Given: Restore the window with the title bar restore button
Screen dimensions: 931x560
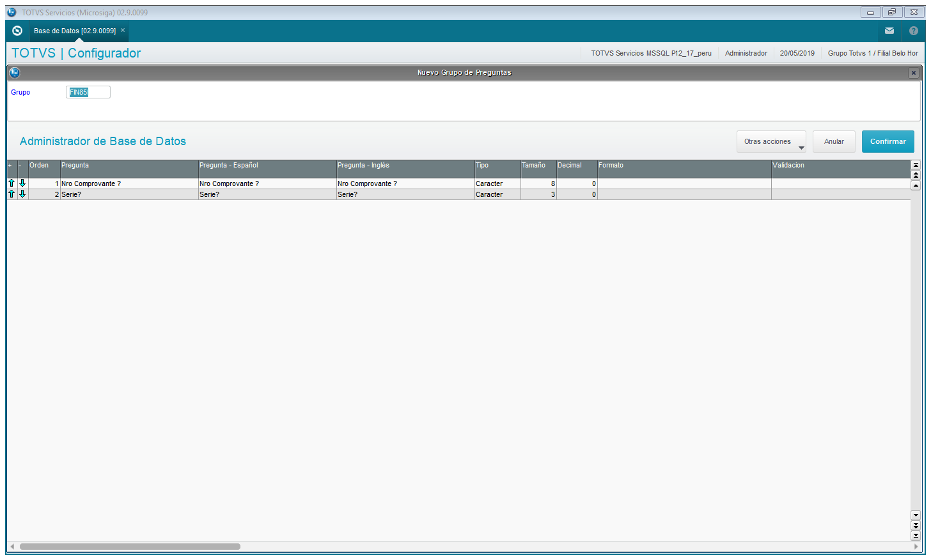Looking at the screenshot, I should (x=892, y=12).
